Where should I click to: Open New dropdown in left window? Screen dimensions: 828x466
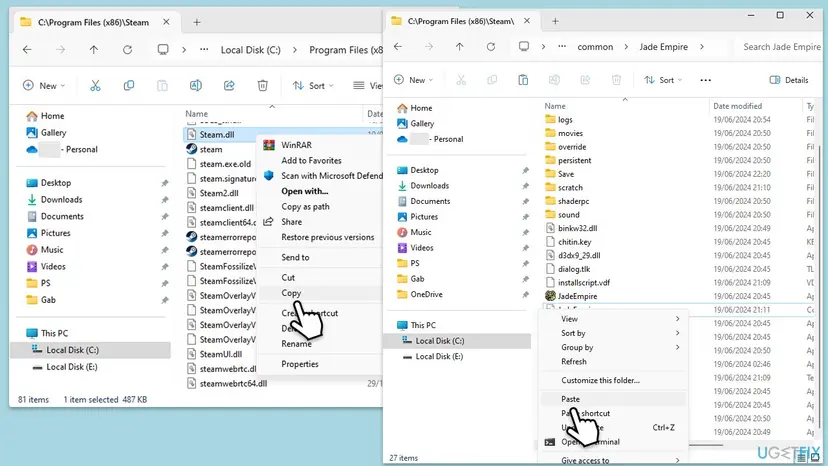(x=44, y=85)
